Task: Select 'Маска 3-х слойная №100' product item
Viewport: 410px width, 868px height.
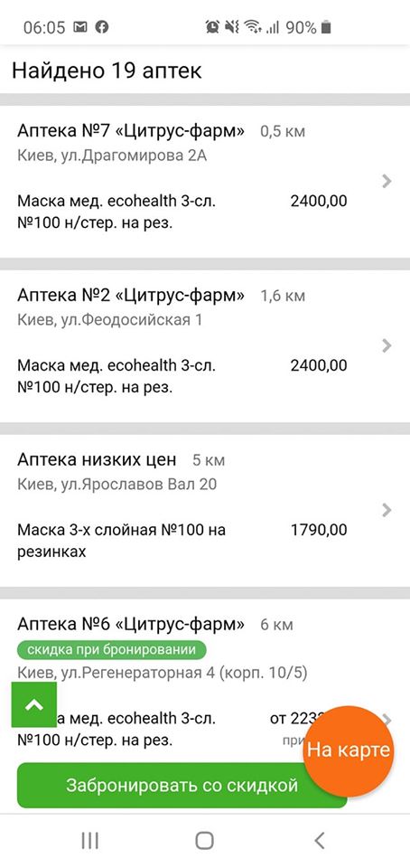Action: click(122, 541)
